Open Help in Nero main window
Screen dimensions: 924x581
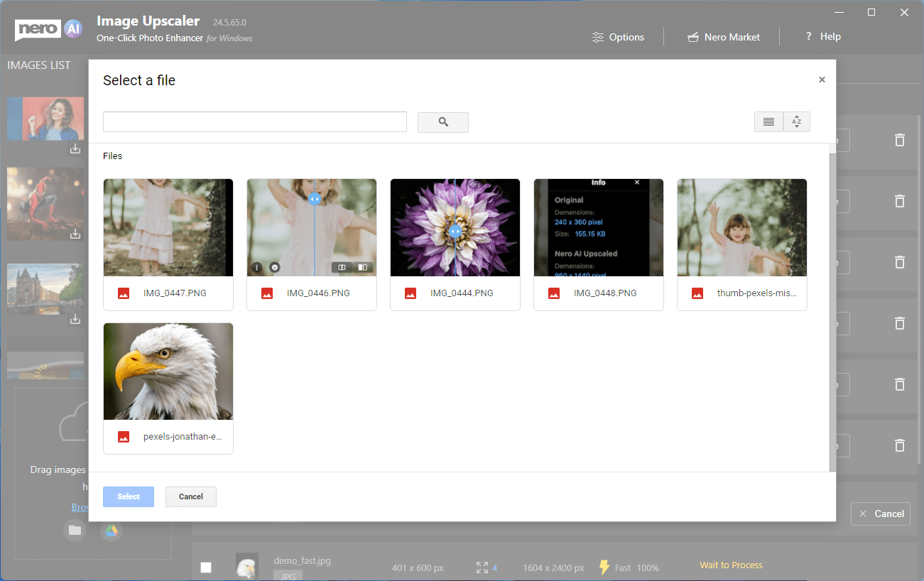[x=822, y=36]
